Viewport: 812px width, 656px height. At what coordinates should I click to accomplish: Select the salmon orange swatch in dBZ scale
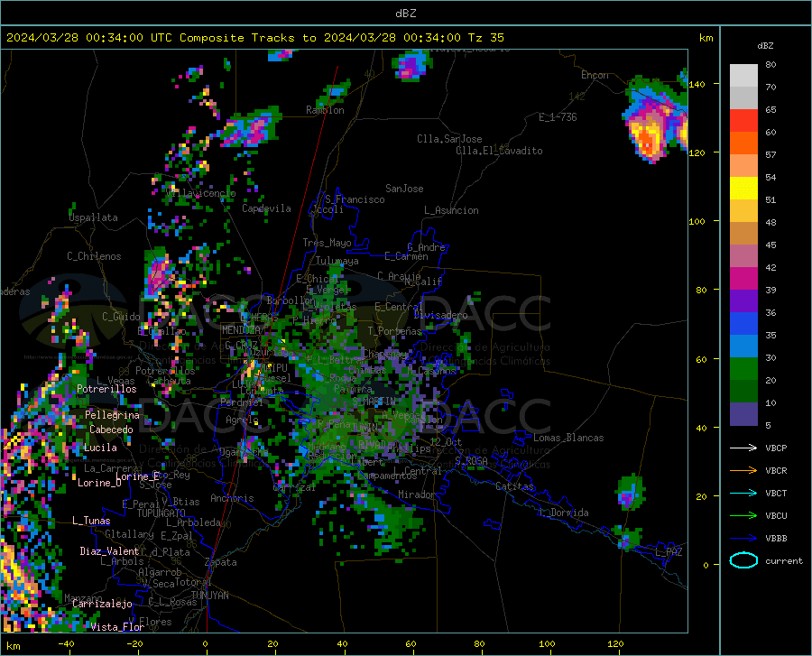[x=743, y=166]
